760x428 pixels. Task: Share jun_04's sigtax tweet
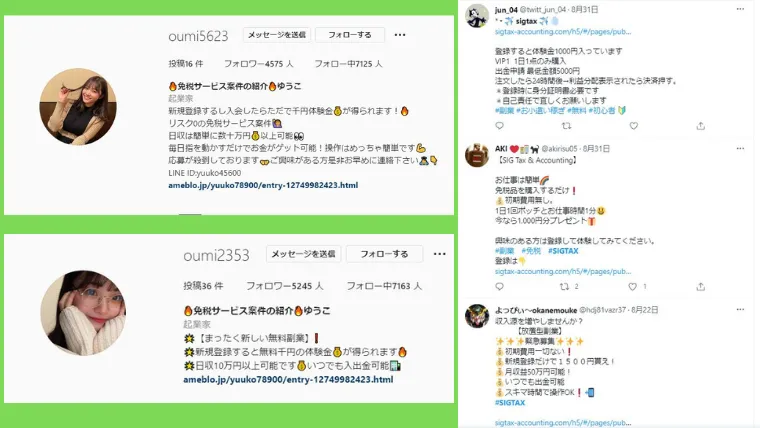700,126
